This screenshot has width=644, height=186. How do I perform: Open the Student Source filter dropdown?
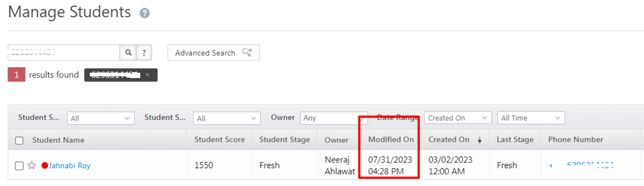[x=227, y=118]
